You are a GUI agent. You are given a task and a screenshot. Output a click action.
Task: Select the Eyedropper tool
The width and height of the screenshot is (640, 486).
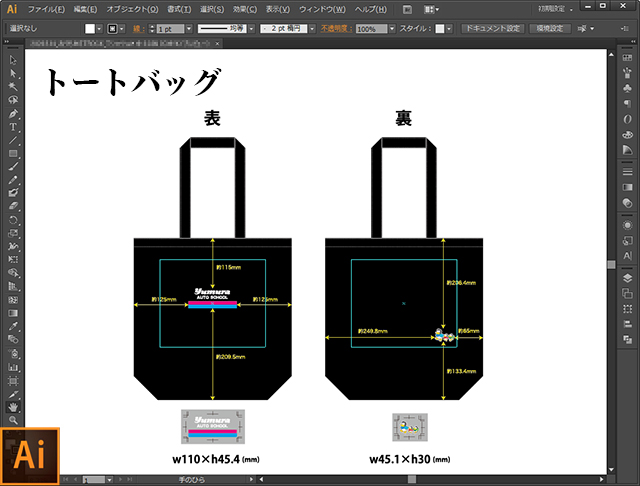pos(13,326)
